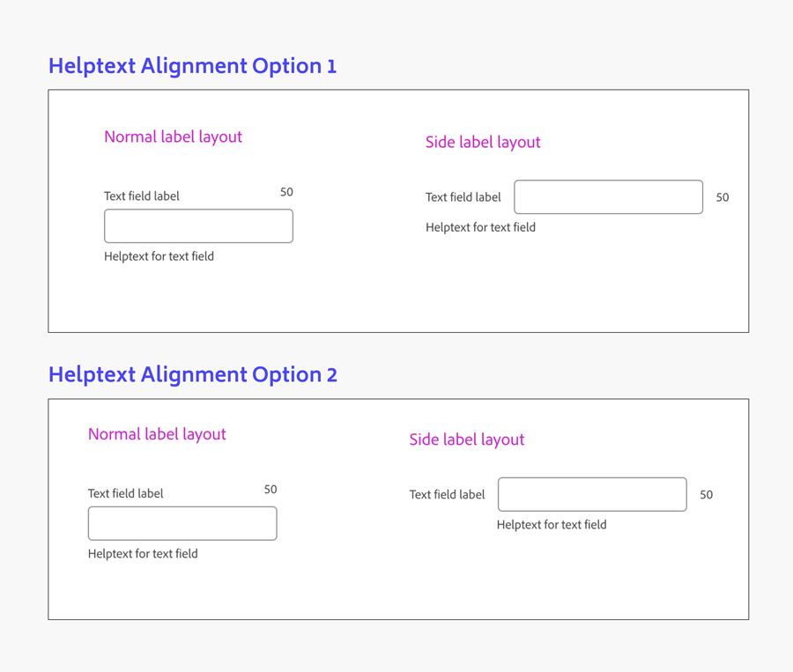Click character count 50 in Option 2 side layout
Viewport: 793px width, 672px height.
tap(706, 495)
